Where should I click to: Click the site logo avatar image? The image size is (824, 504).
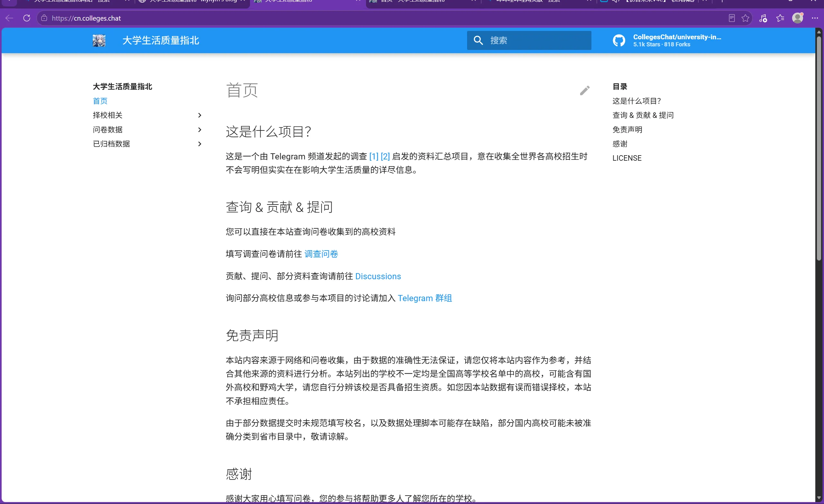(99, 41)
